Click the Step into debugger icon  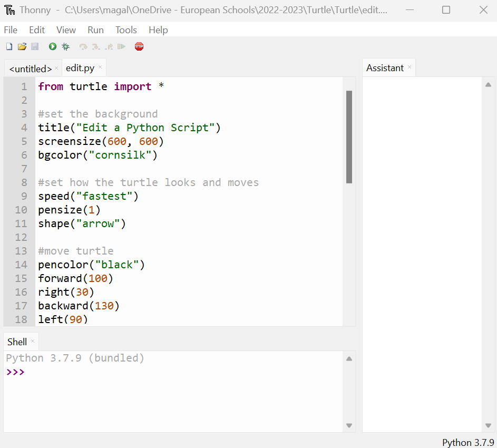[96, 46]
